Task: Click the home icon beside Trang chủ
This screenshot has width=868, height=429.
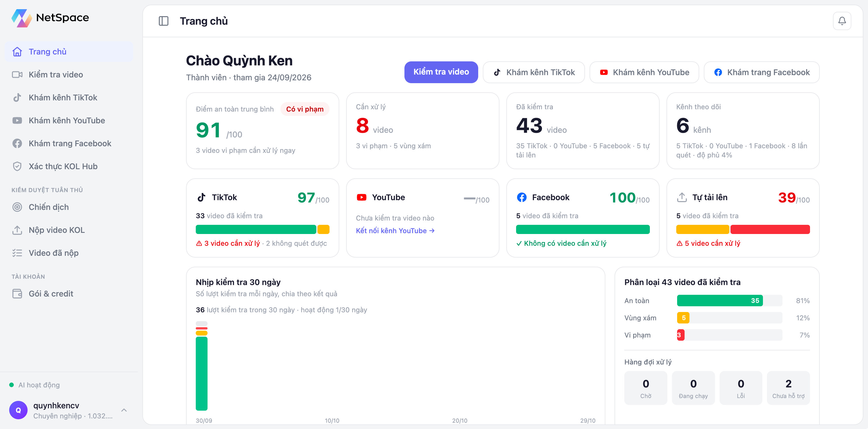Action: 17,52
